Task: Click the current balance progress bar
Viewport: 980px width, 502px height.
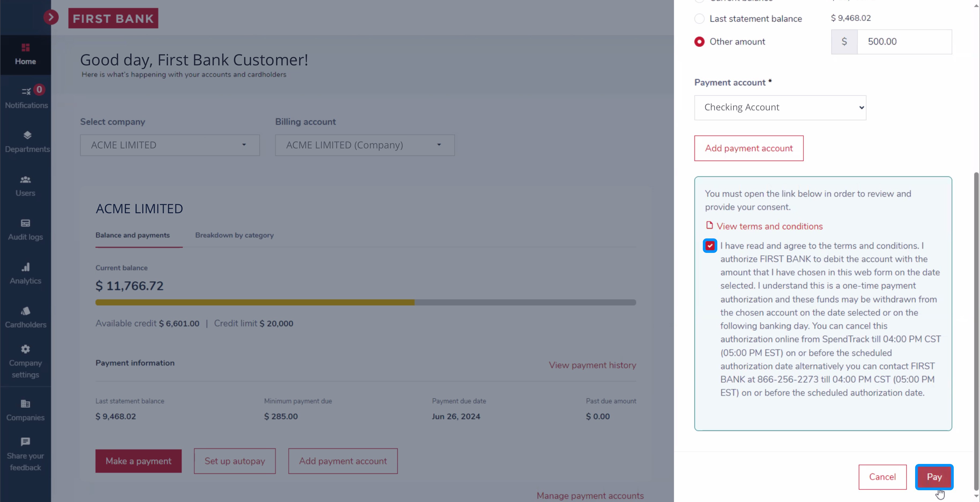Action: (365, 302)
